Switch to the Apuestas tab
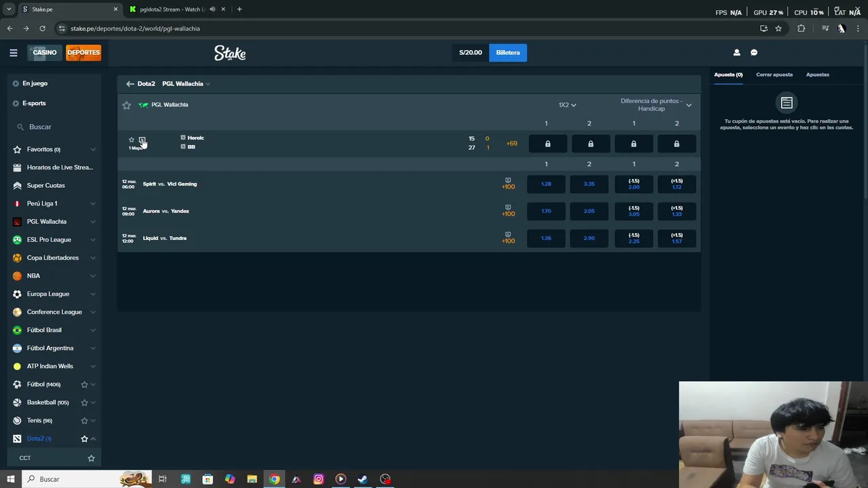 (818, 75)
